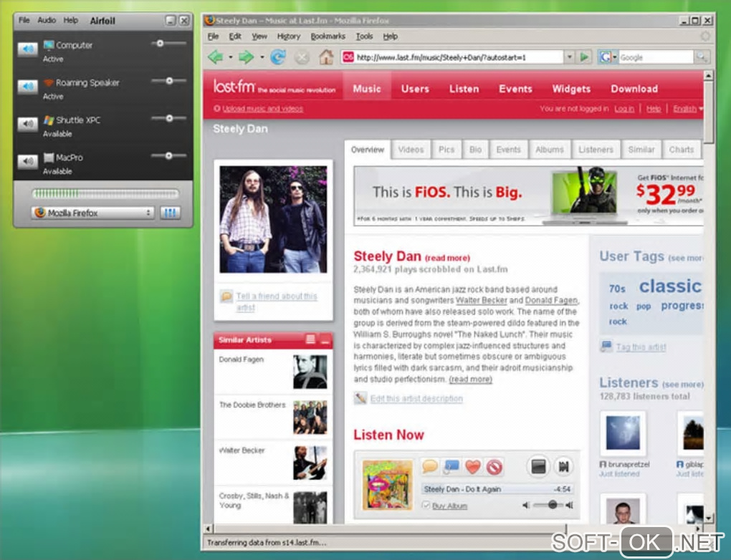
Task: Toggle Roaming Speaker output in Airfoil
Action: [x=27, y=86]
